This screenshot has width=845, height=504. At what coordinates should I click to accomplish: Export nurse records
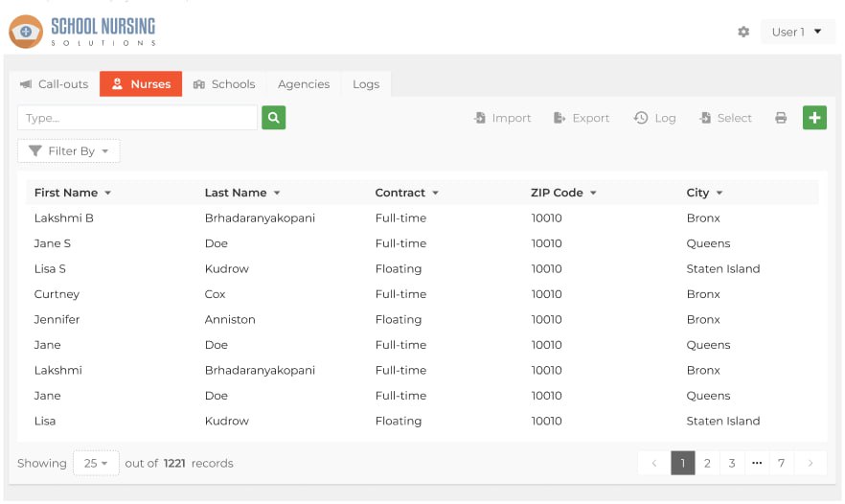(582, 118)
